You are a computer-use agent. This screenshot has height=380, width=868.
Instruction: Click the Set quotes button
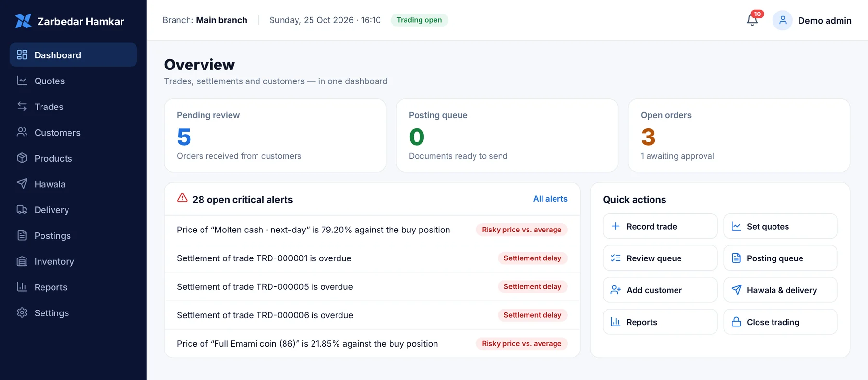[780, 226]
